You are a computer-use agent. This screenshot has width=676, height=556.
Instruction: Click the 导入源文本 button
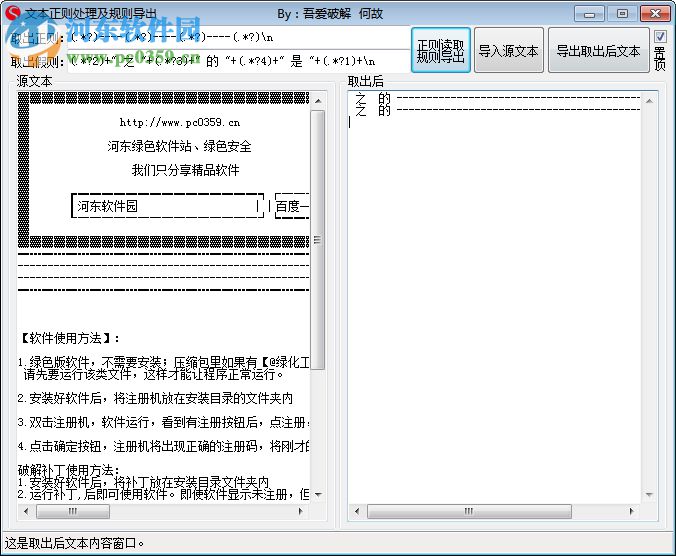point(509,50)
